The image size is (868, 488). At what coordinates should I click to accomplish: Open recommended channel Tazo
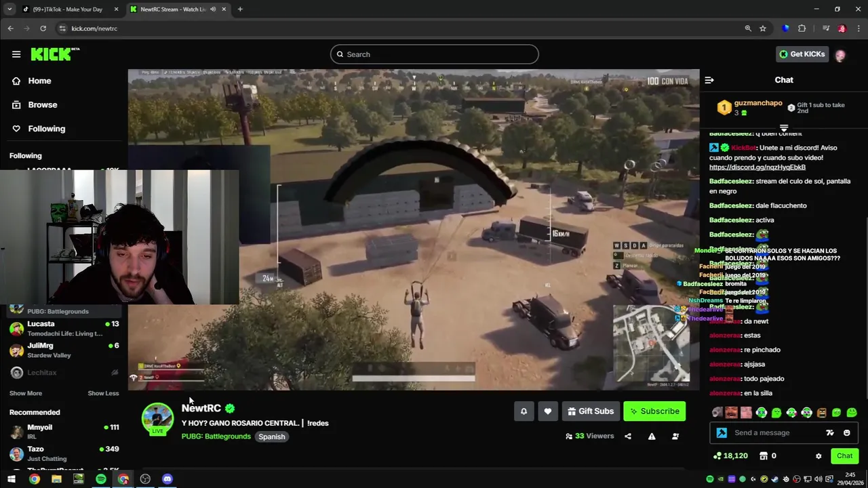[64, 453]
